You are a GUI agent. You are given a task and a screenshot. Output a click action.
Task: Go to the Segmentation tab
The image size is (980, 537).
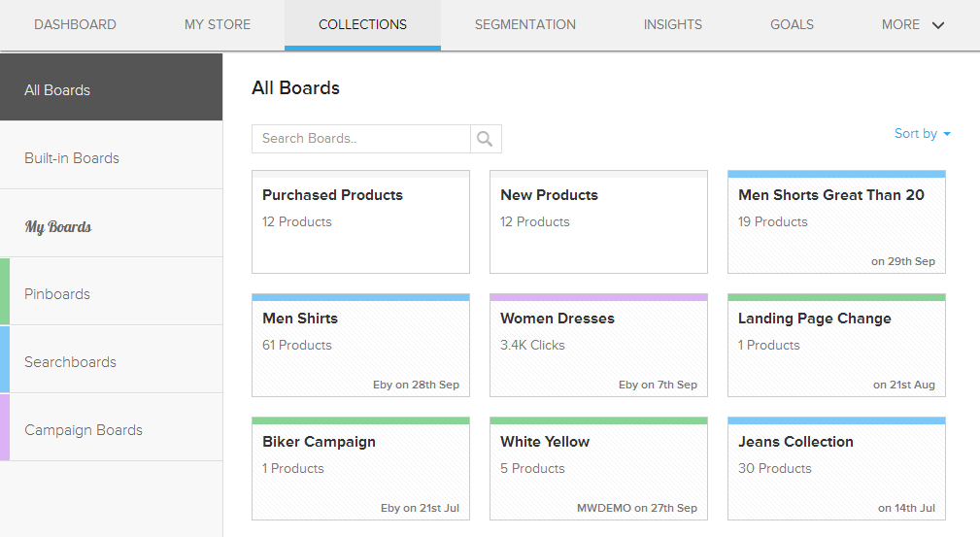click(524, 25)
